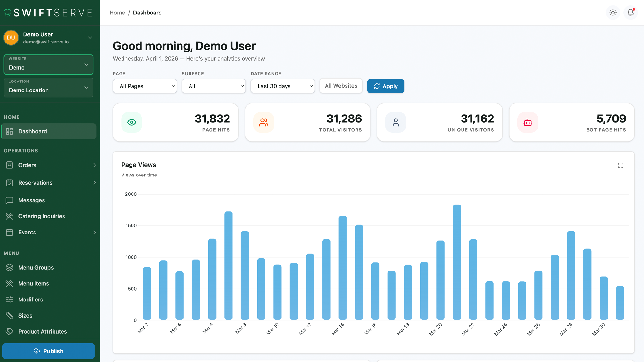Image resolution: width=644 pixels, height=362 pixels.
Task: Open the Date Range dropdown
Action: 283,86
